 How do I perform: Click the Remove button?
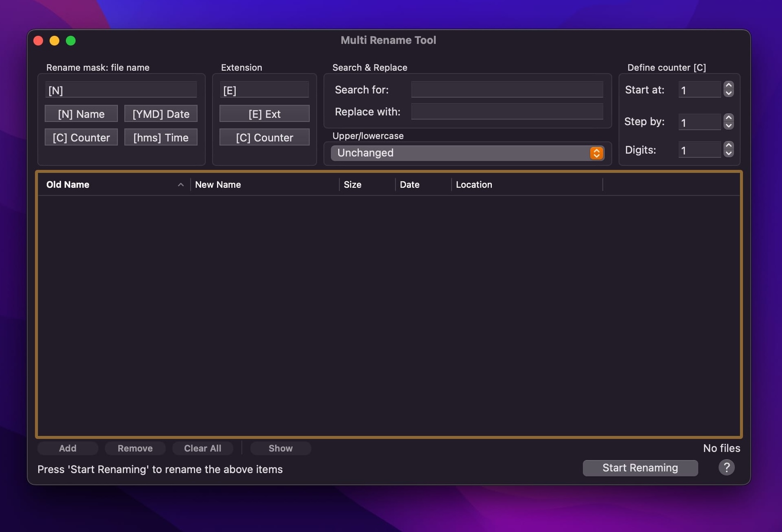pyautogui.click(x=135, y=448)
